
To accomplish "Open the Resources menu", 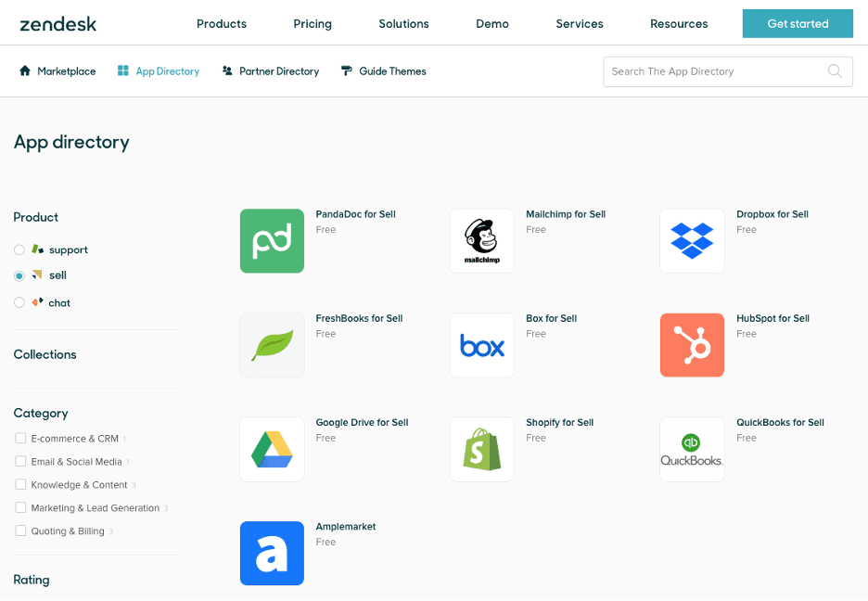I will tap(679, 24).
